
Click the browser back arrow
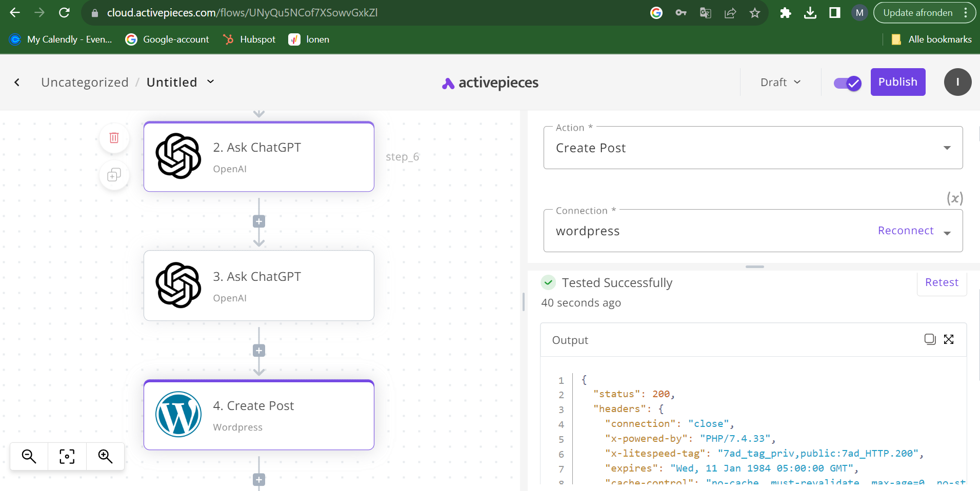pos(15,13)
